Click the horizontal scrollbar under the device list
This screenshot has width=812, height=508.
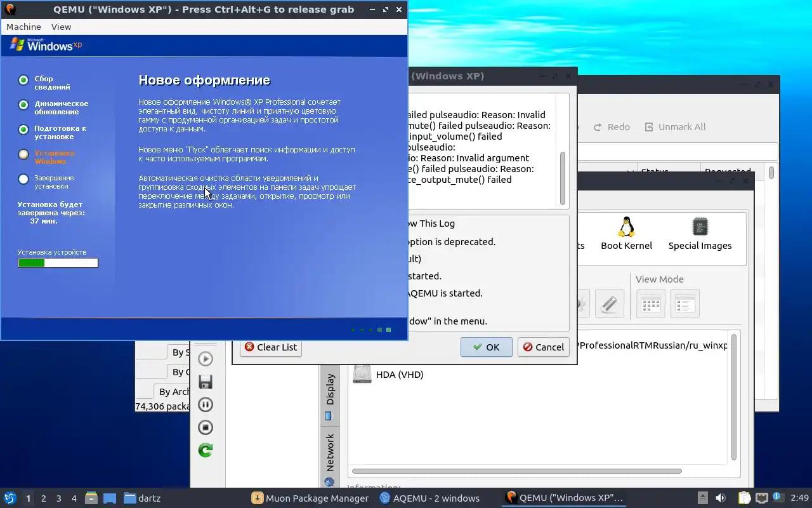516,471
